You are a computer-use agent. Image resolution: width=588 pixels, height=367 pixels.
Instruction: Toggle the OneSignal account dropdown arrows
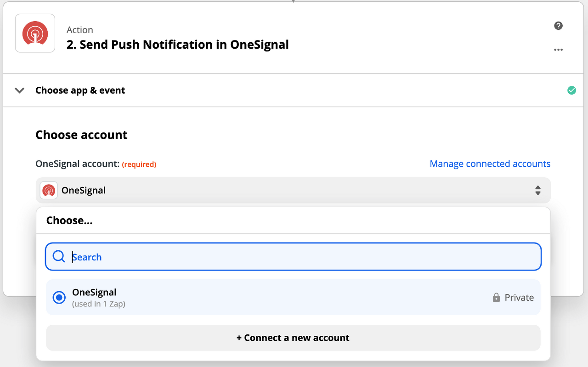pos(537,190)
